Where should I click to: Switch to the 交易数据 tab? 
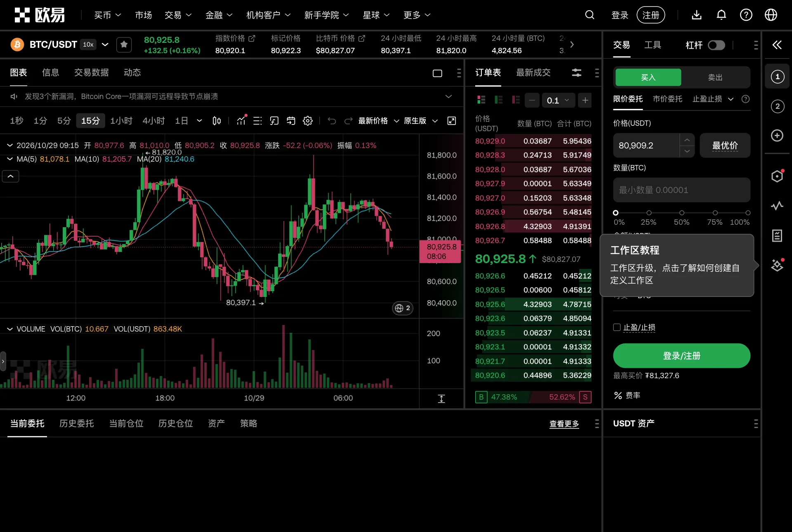[91, 73]
